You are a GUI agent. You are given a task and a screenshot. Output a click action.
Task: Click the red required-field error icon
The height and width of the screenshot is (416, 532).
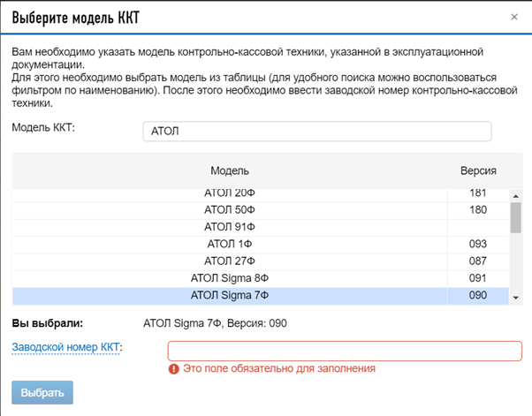[174, 369]
